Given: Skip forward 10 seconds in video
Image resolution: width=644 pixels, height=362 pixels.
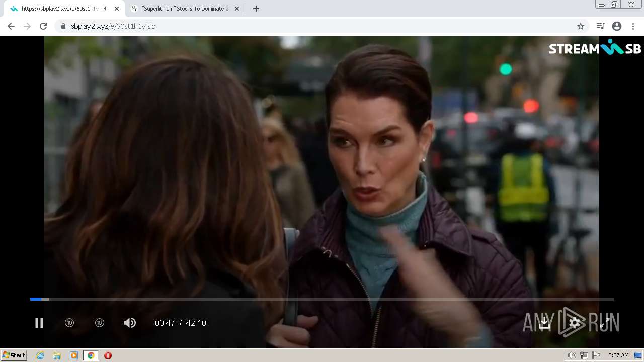Looking at the screenshot, I should (100, 323).
